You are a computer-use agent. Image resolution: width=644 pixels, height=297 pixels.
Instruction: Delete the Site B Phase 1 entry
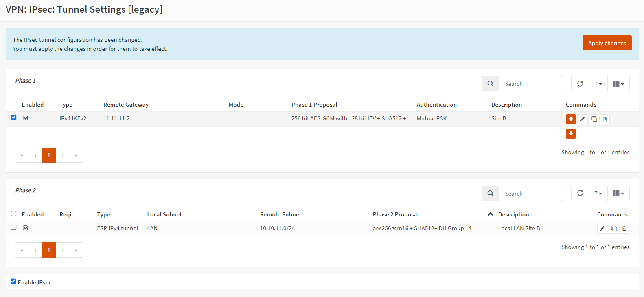point(605,119)
